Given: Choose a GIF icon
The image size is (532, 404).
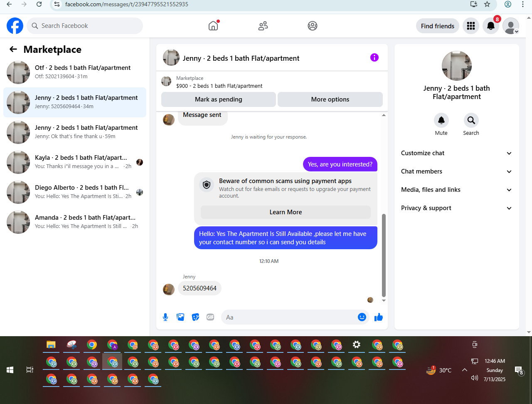Looking at the screenshot, I should click(210, 317).
